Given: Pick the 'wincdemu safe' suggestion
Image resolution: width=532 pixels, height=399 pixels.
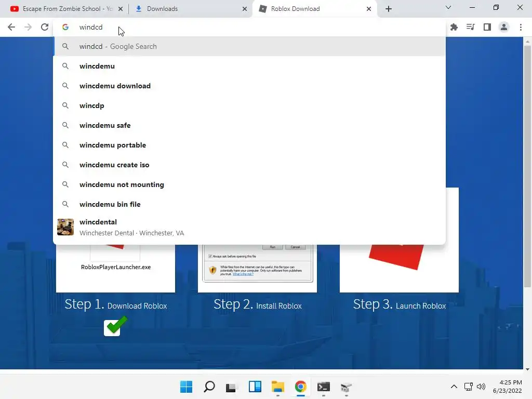Looking at the screenshot, I should click(x=249, y=125).
